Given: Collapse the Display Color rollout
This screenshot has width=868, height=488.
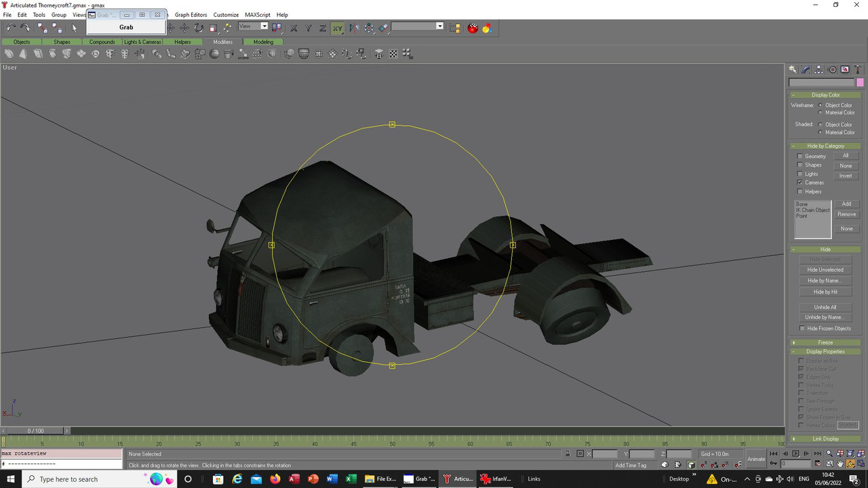Looking at the screenshot, I should point(825,95).
